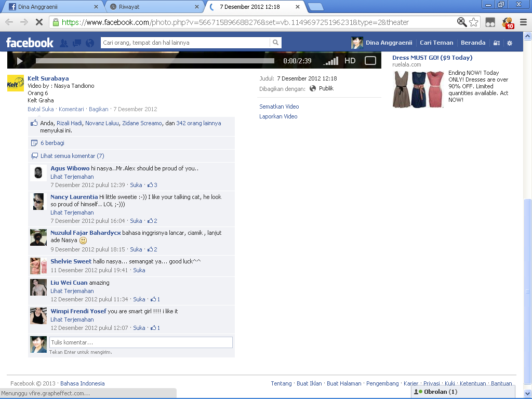This screenshot has width=532, height=399.
Task: Click Lihat Terjemahan under Nancy Laurentia's comment
Action: tap(72, 212)
